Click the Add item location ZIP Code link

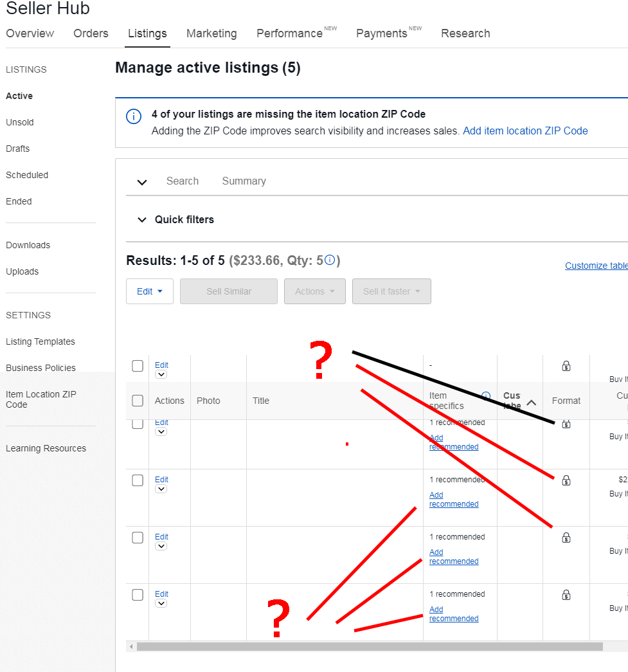click(x=525, y=131)
